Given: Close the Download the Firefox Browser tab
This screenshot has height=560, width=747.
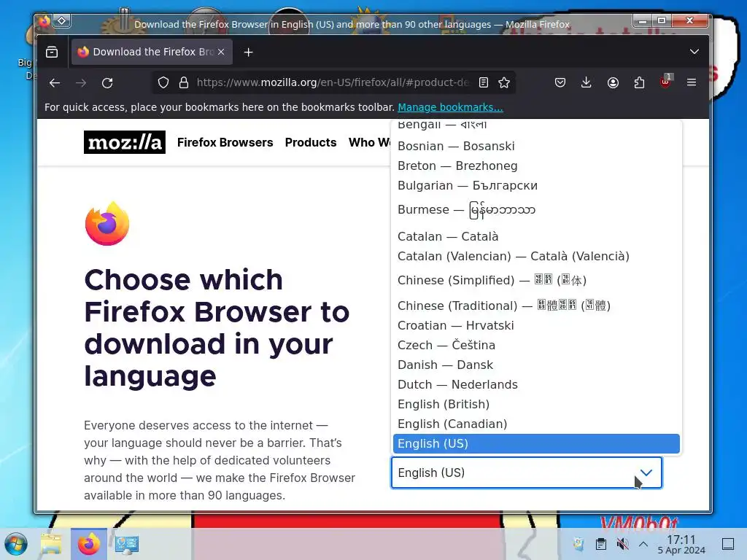Looking at the screenshot, I should pyautogui.click(x=221, y=52).
